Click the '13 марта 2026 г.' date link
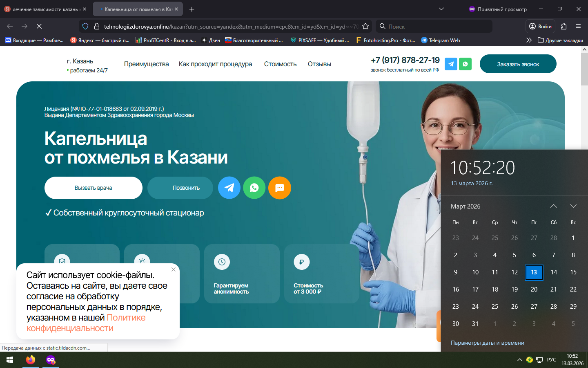588x368 pixels. click(472, 183)
